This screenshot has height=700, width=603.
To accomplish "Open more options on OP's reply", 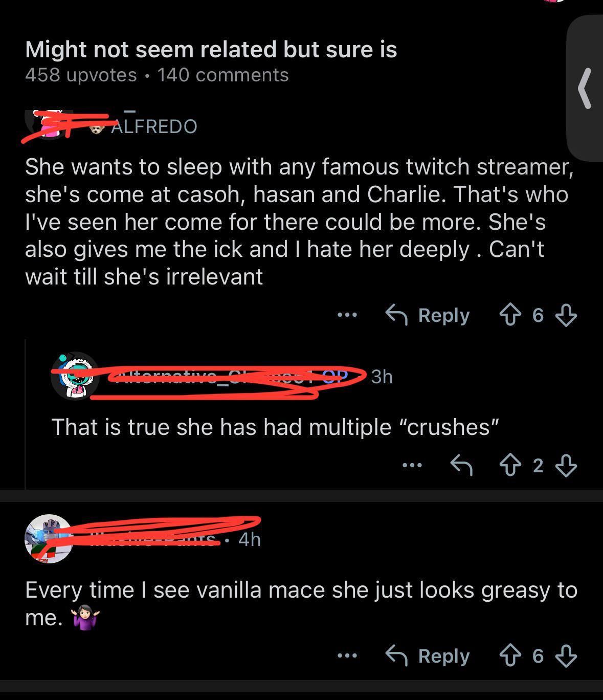I will pos(412,466).
